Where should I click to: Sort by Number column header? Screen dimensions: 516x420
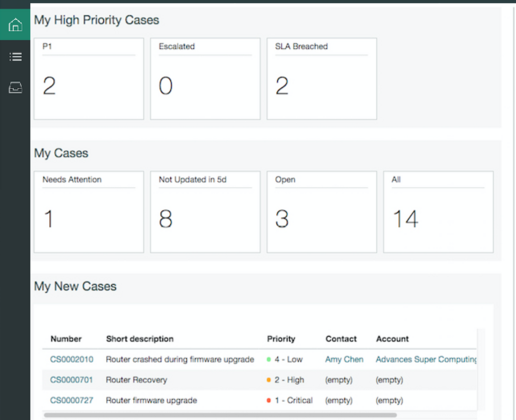click(66, 339)
